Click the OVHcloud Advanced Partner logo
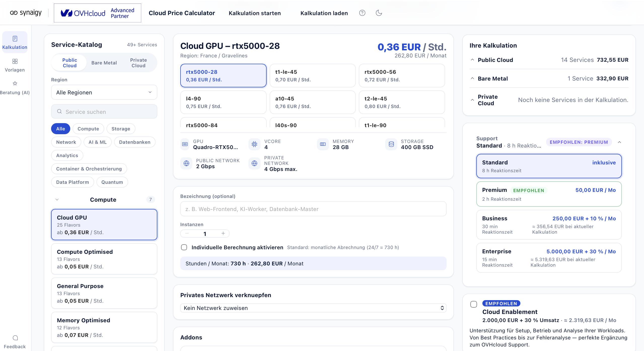644x351 pixels. click(x=97, y=13)
